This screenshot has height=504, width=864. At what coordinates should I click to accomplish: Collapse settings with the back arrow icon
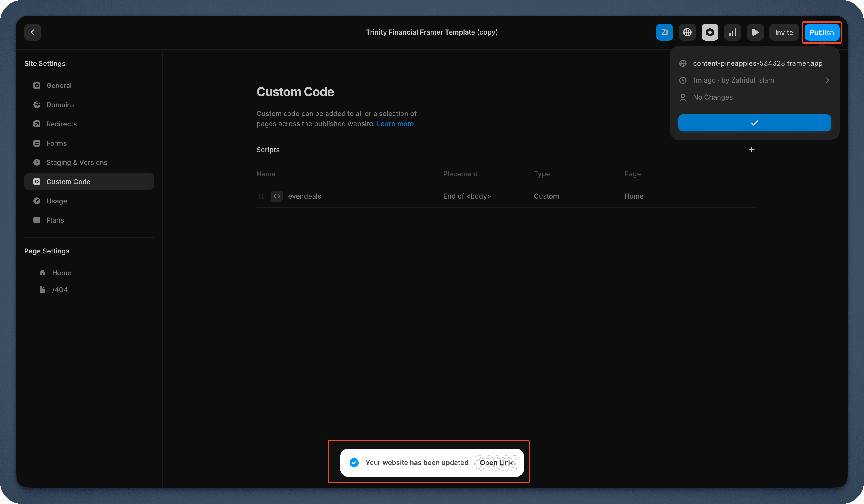coord(33,32)
